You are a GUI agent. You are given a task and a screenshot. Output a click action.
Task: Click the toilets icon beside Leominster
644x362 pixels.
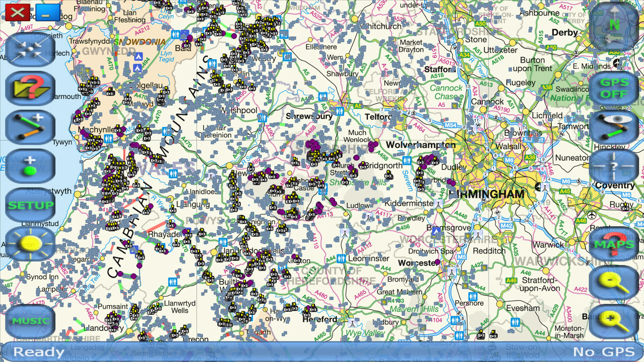pos(342,258)
